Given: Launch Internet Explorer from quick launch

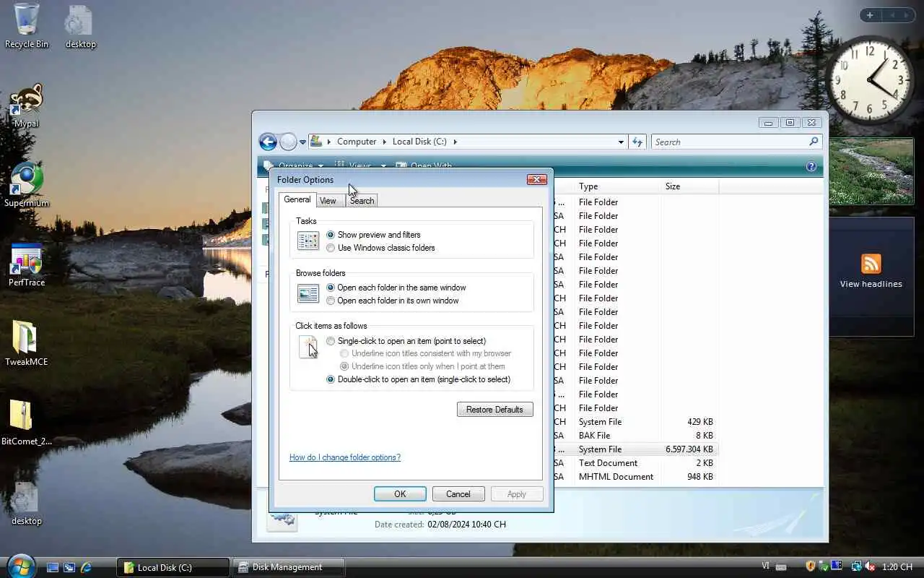Looking at the screenshot, I should (x=86, y=568).
